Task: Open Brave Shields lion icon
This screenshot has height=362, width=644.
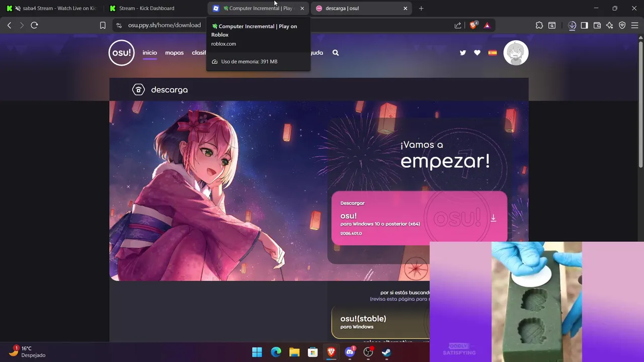Action: (x=473, y=25)
